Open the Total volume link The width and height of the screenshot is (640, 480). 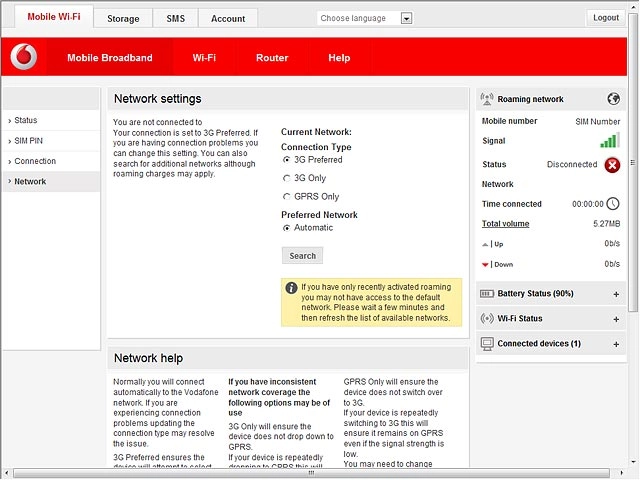[505, 224]
